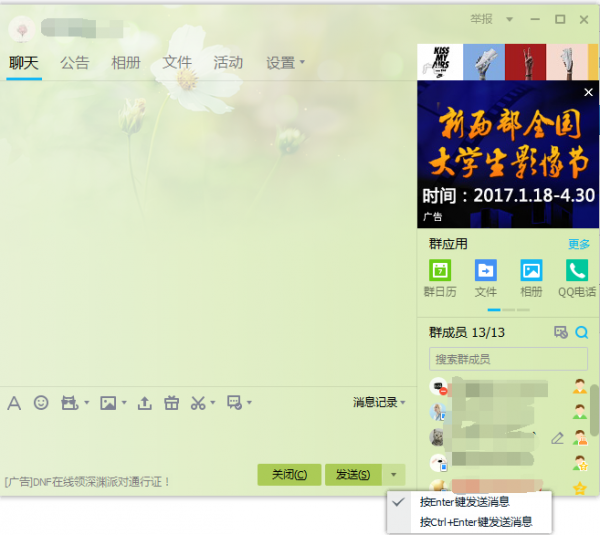This screenshot has width=600, height=535.
Task: Select 按Ctrl+Enter键发送消息 option
Action: click(475, 522)
